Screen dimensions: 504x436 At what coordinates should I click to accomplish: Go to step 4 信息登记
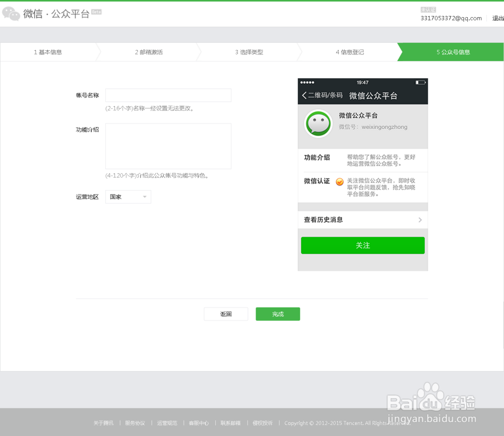click(x=350, y=52)
